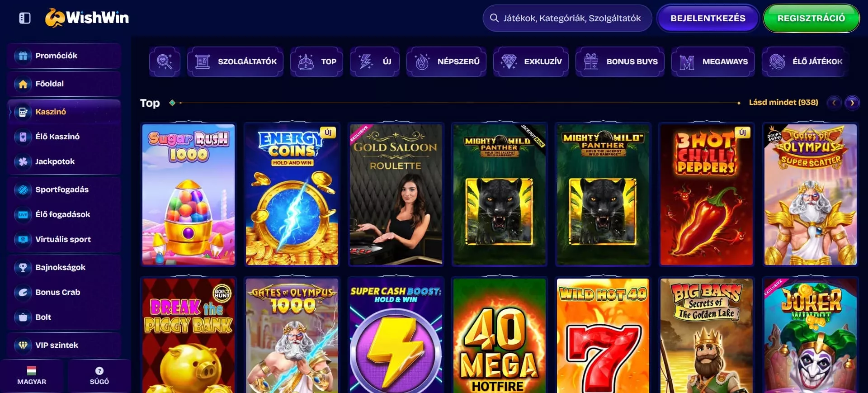Show previous Top games with left arrow
The width and height of the screenshot is (868, 393).
(834, 103)
